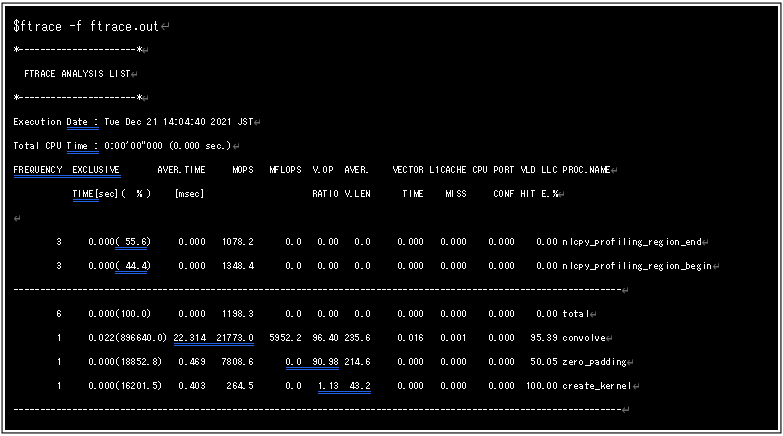Click the convolve procedure name

click(x=583, y=338)
